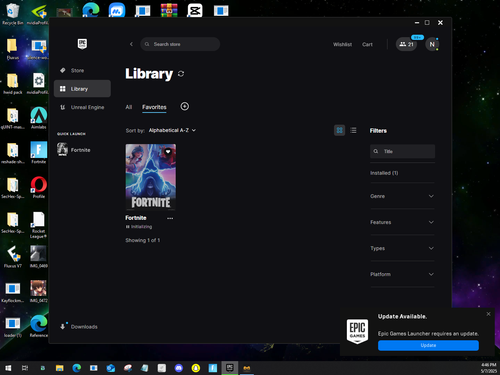Click the Fortnite game cover thumbnail

click(x=151, y=177)
